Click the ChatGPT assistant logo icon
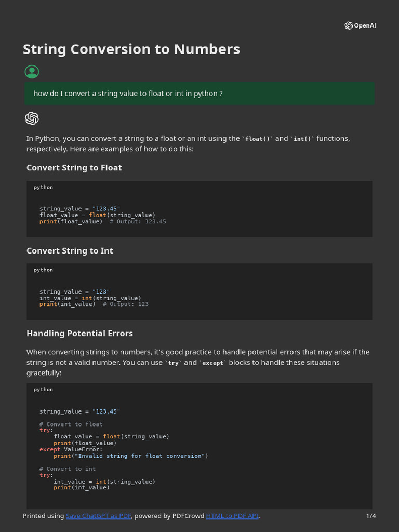Screen dimensions: 399x532 [x=32, y=118]
